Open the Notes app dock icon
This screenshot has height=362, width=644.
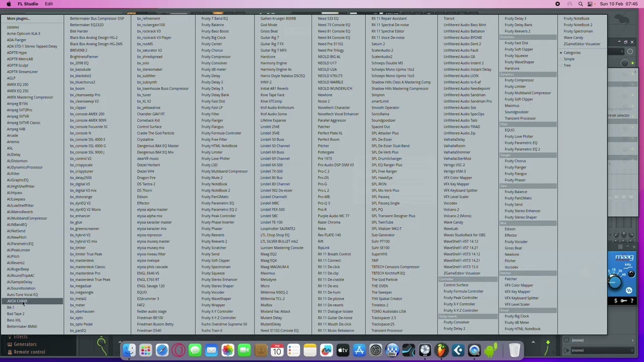point(310,350)
